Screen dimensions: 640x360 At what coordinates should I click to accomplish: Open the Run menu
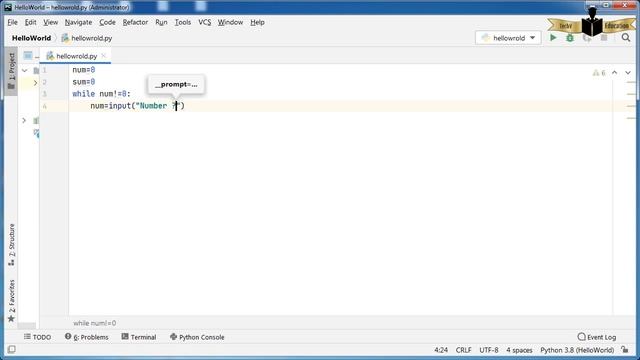point(161,22)
